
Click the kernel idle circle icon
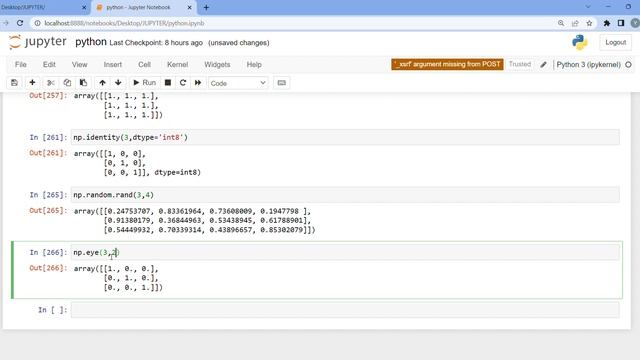pos(628,64)
